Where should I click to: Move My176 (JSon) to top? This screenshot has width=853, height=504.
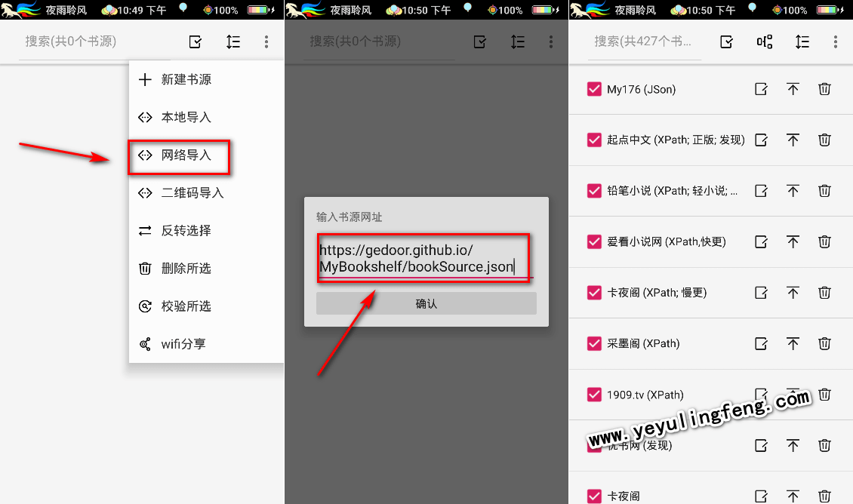[x=793, y=89]
